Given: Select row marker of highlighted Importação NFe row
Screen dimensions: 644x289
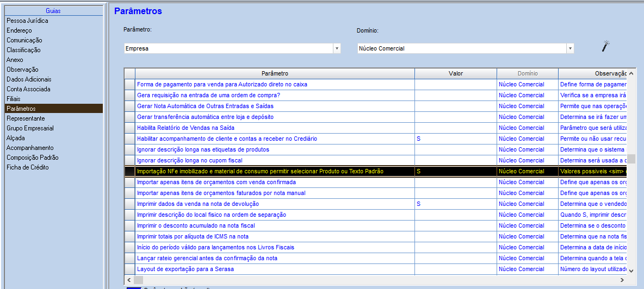Looking at the screenshot, I should pyautogui.click(x=130, y=171).
